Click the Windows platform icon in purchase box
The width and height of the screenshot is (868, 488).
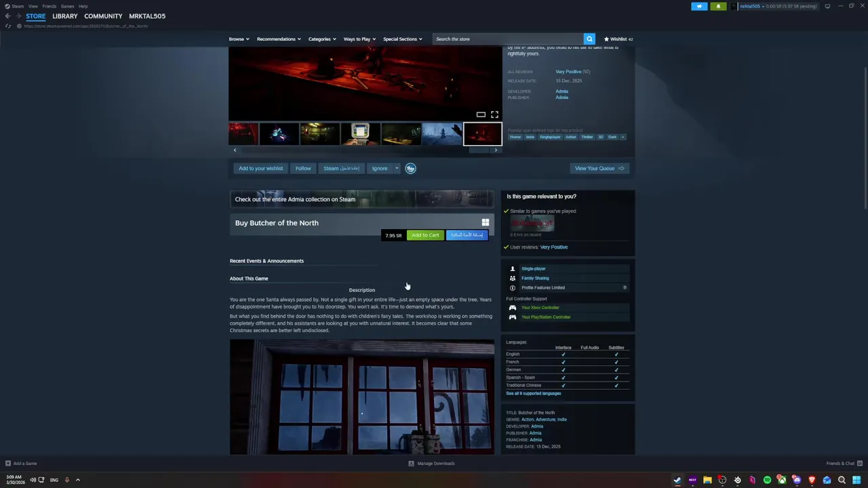(x=486, y=222)
